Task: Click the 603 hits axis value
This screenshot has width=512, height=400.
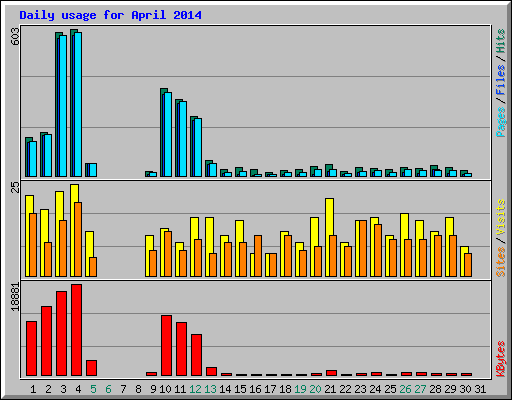Action: (15, 36)
